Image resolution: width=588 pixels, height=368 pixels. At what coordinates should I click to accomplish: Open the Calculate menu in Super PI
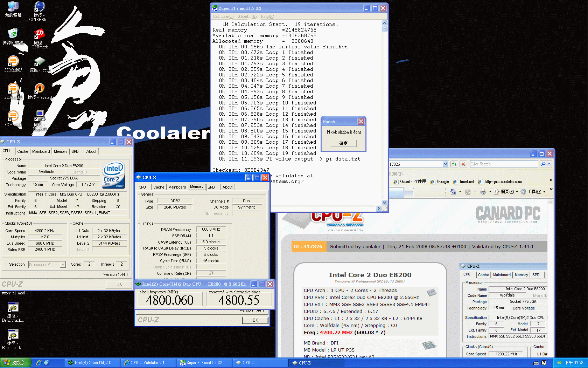pyautogui.click(x=223, y=16)
